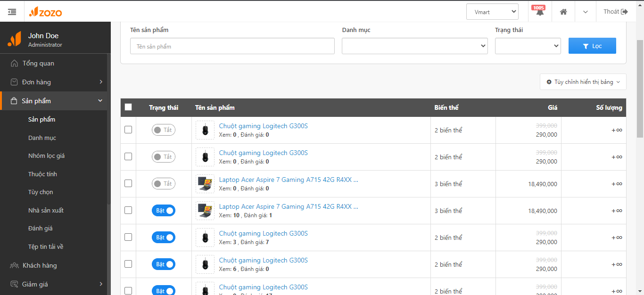Select the Sản phẩm submenu item
This screenshot has width=644, height=295.
pos(41,119)
